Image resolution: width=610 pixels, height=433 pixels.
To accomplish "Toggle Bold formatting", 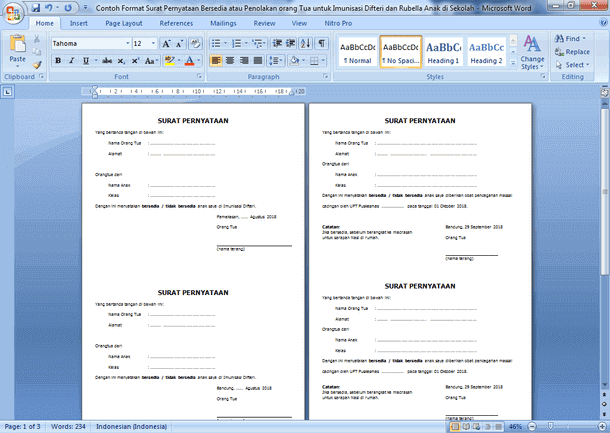I will (58, 61).
